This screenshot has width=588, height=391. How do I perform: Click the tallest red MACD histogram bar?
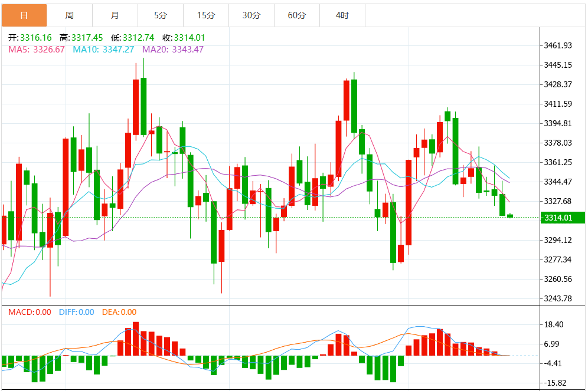(x=136, y=339)
